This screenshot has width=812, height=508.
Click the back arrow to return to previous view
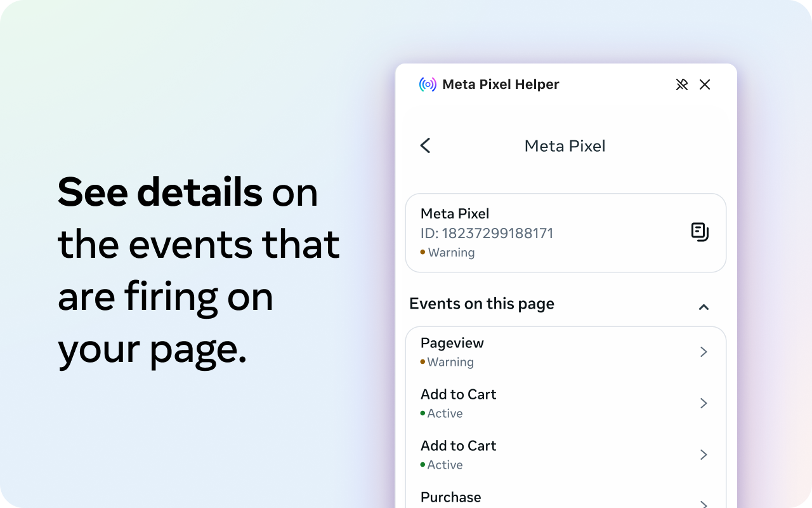click(x=424, y=145)
